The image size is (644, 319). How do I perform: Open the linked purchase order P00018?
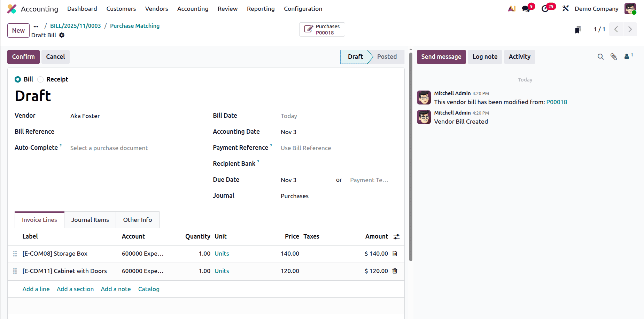[x=321, y=29]
